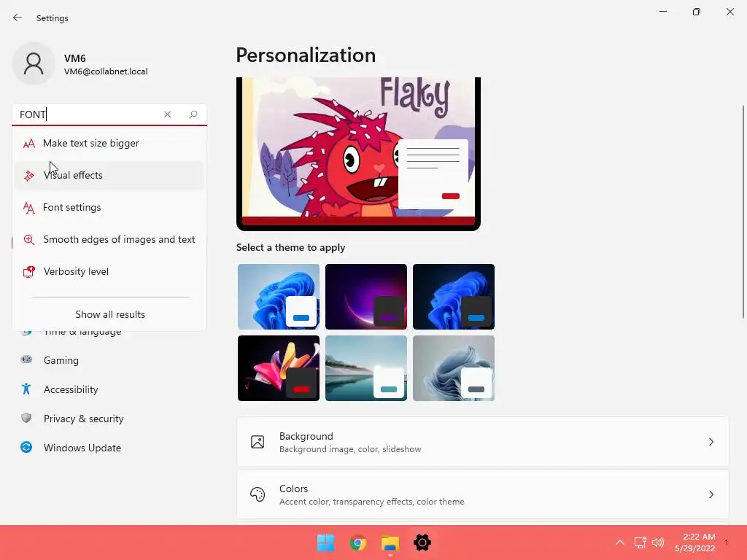The image size is (747, 560).
Task: Apply the Windows dark blue bloom theme
Action: point(454,297)
